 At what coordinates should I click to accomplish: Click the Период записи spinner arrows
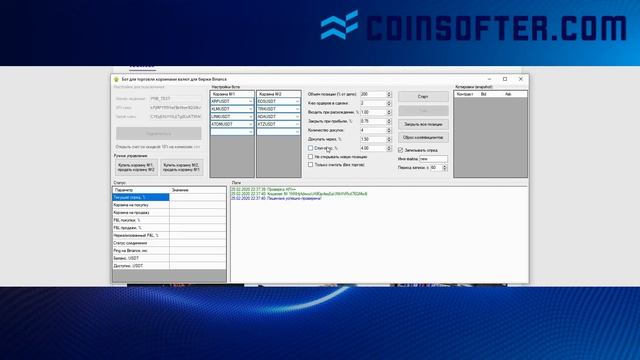(x=445, y=168)
